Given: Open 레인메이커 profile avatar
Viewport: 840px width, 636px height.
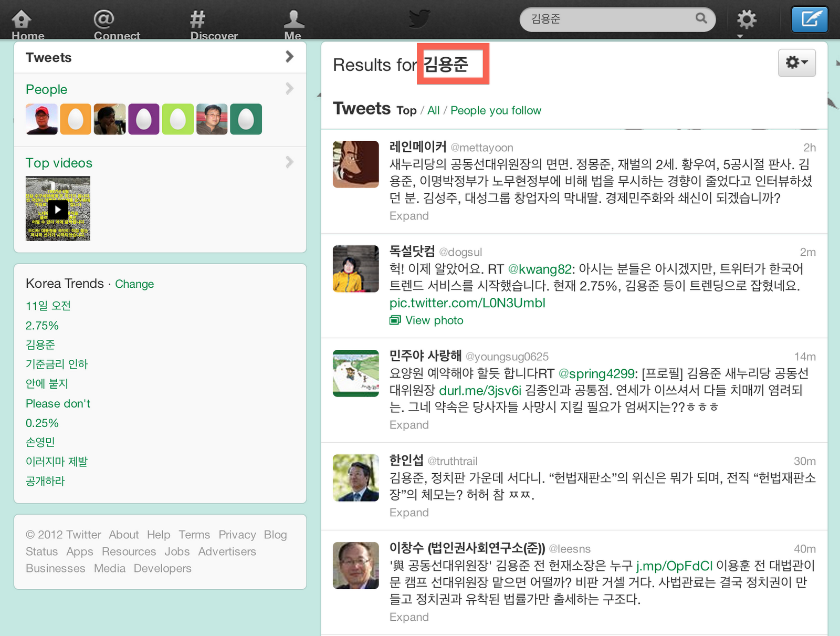Looking at the screenshot, I should 355,164.
